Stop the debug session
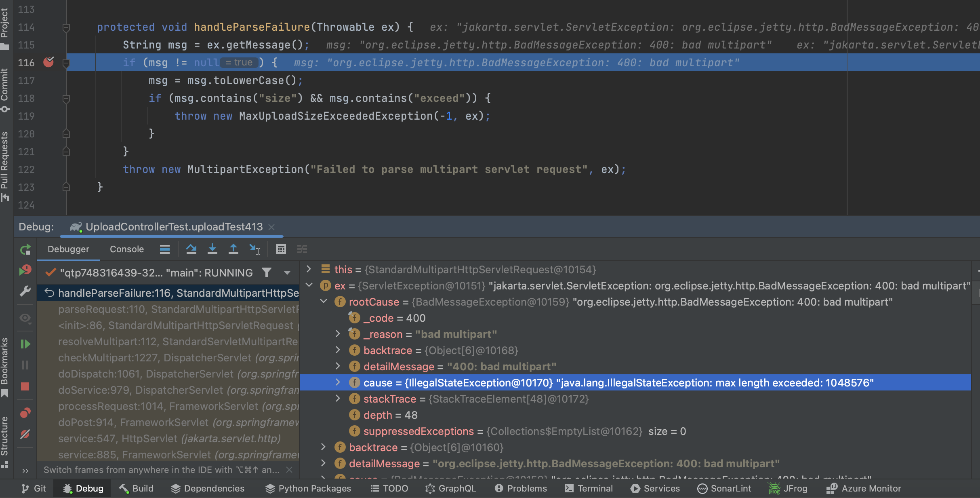Viewport: 980px width, 498px height. point(25,386)
